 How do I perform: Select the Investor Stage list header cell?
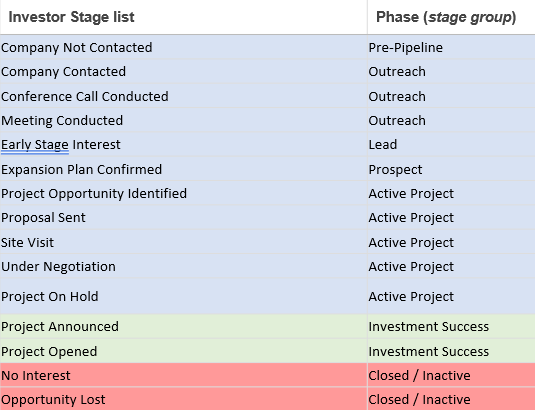point(184,17)
